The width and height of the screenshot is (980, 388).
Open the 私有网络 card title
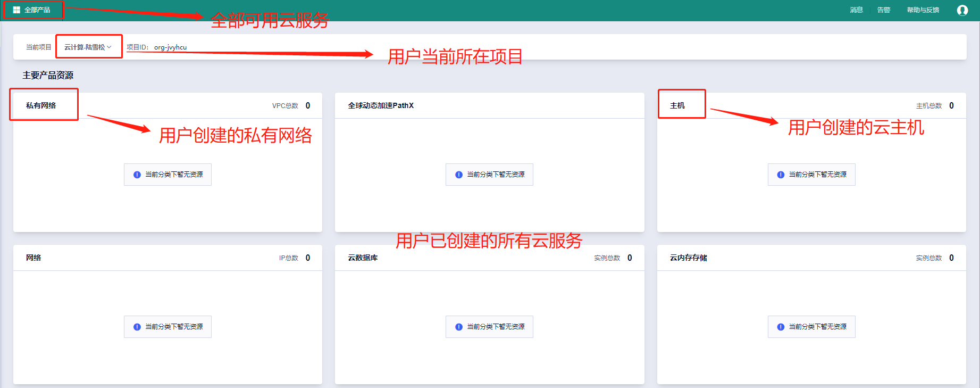click(41, 105)
